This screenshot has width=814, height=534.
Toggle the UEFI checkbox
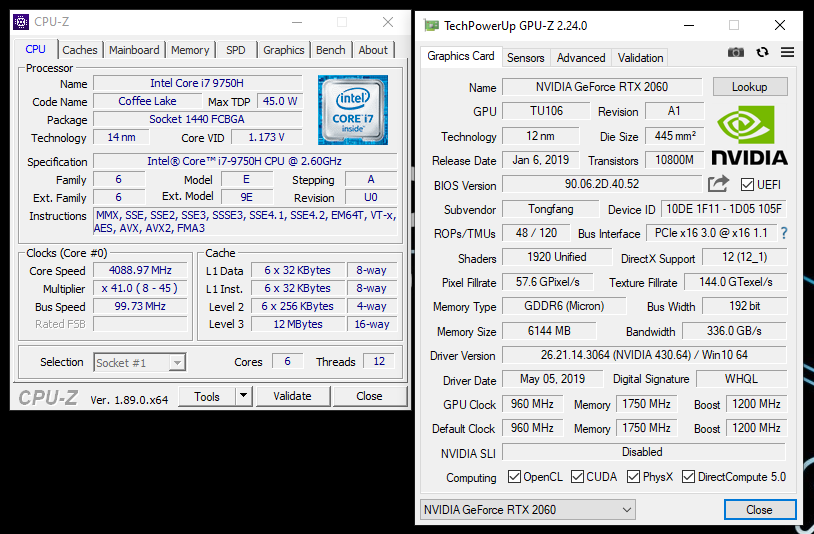coord(747,185)
